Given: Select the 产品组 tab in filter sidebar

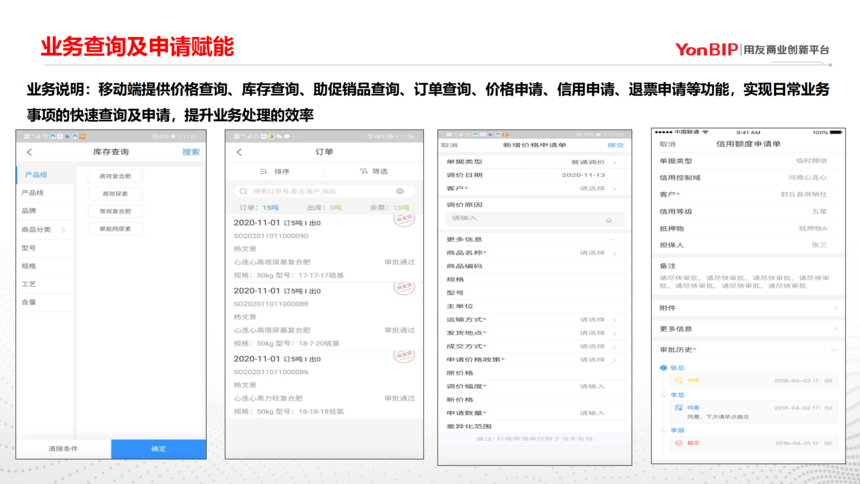Looking at the screenshot, I should 36,175.
